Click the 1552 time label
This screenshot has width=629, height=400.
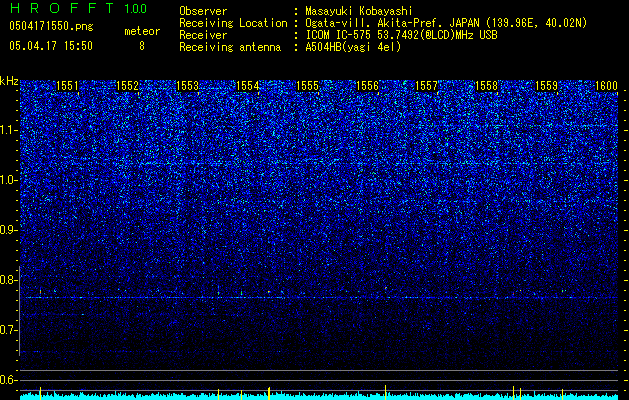coord(127,86)
